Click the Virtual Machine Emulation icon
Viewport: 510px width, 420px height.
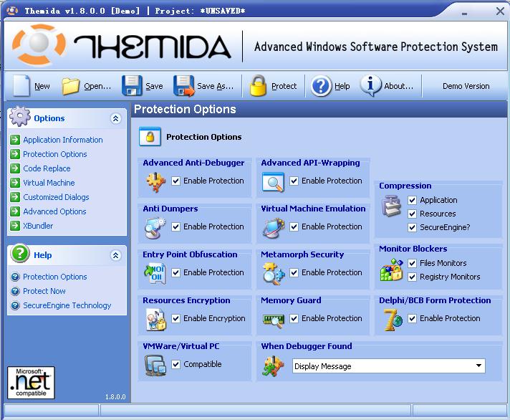coord(273,228)
